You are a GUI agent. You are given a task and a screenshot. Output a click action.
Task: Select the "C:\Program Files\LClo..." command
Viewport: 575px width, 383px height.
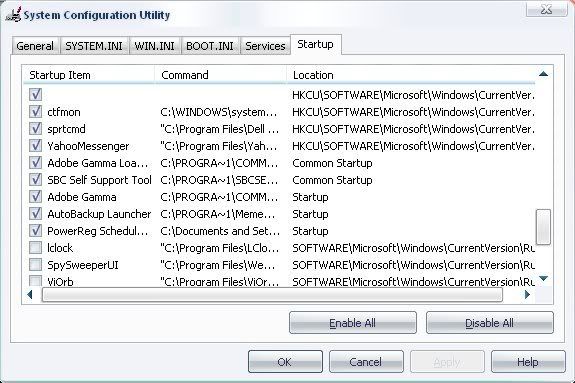(219, 248)
